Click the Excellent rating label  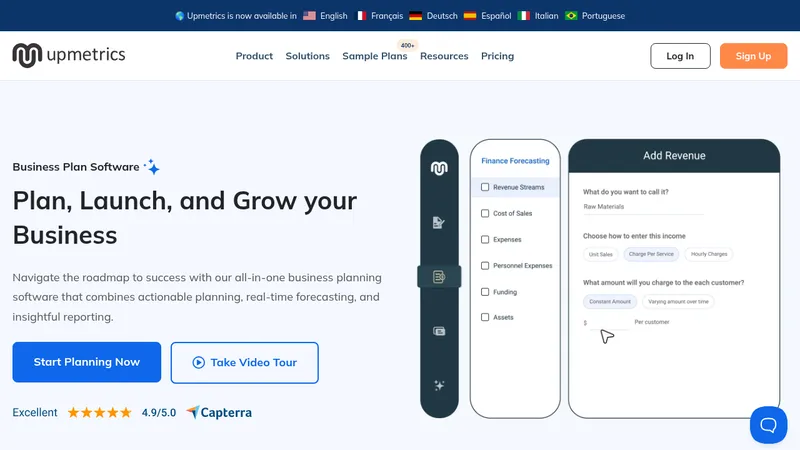(x=35, y=412)
